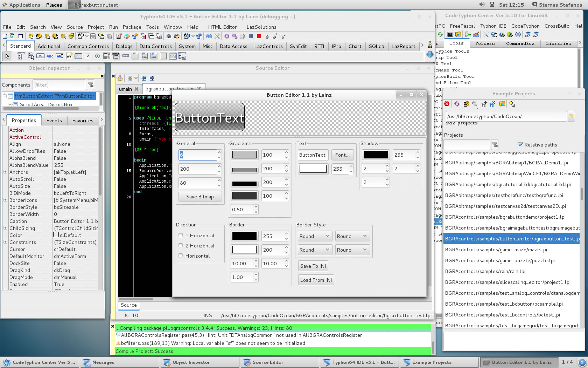Click the binoculars Find icon
The height and width of the screenshot is (368, 588).
169,36
